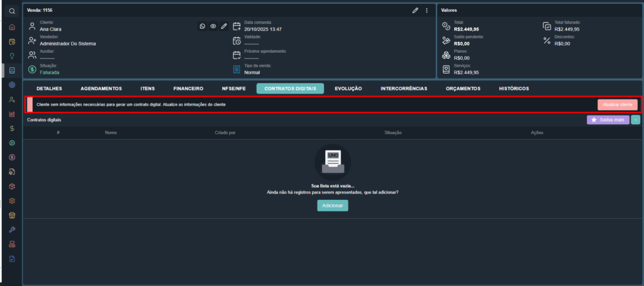644x286 pixels.
Task: Open the gear settings icon in sidebar
Action: (x=12, y=201)
